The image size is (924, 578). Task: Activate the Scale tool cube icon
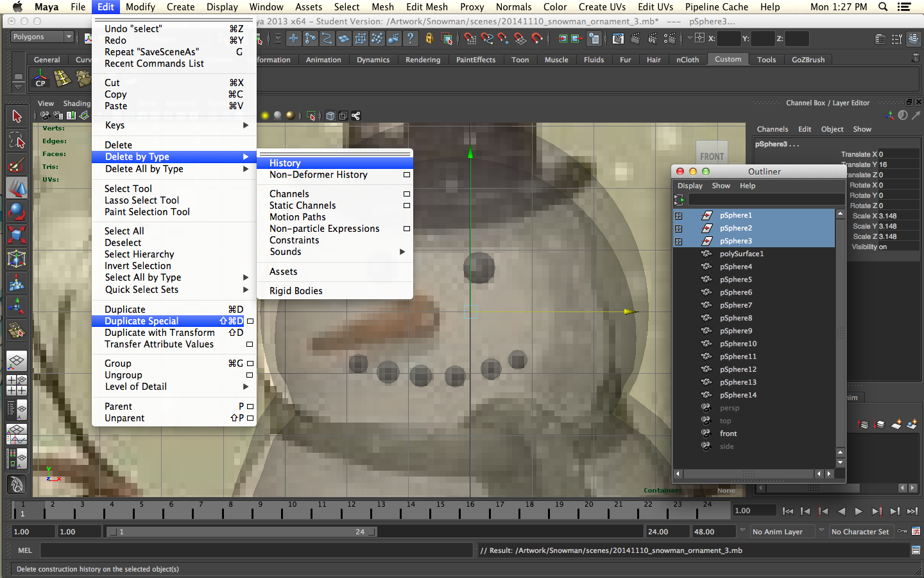[x=17, y=235]
